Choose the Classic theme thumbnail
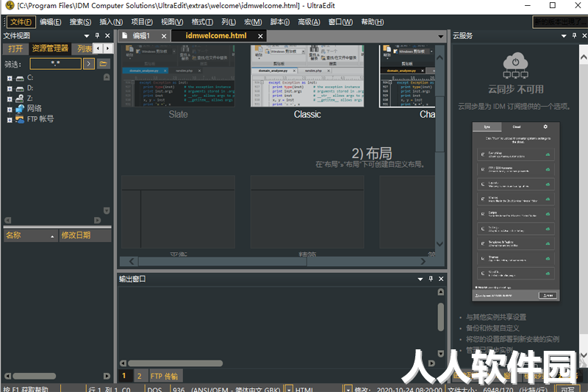 tap(307, 76)
